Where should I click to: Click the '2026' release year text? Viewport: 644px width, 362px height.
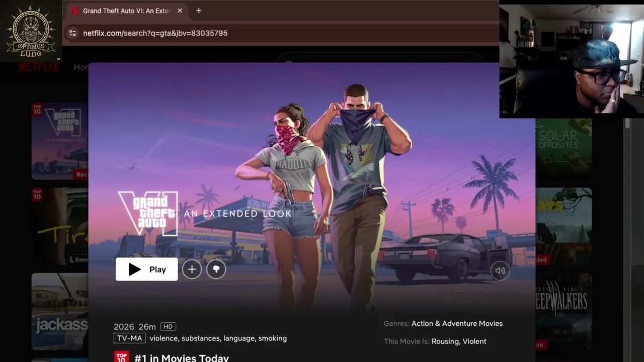click(x=124, y=327)
